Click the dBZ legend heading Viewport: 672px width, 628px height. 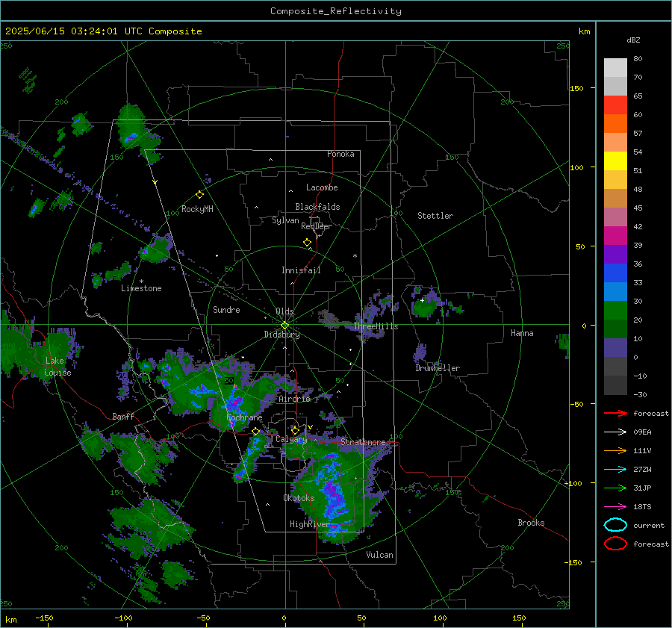633,40
